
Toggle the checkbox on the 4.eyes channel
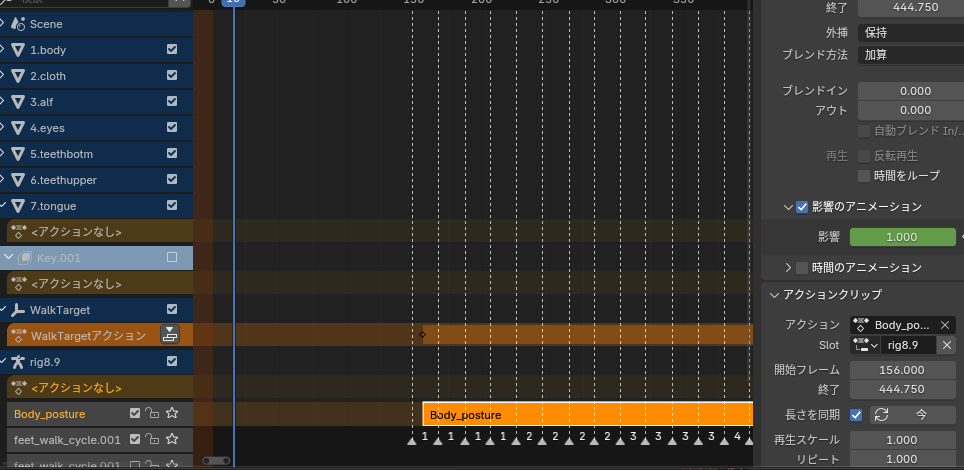172,127
